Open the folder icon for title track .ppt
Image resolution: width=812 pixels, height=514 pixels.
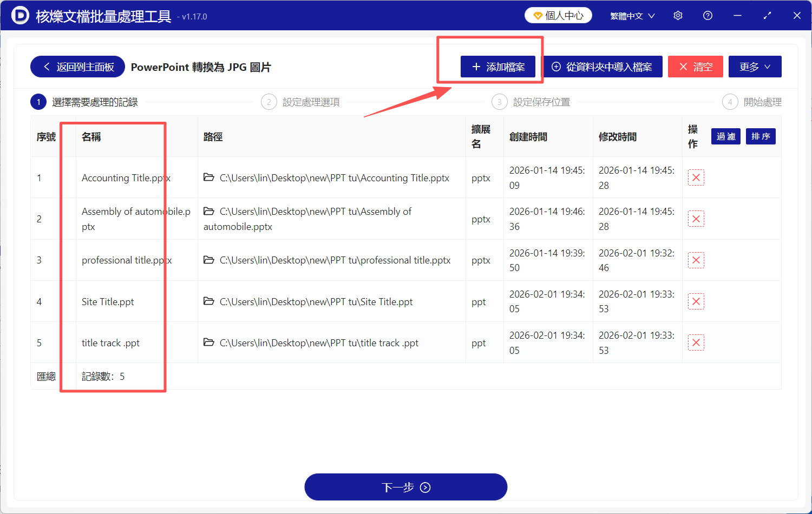point(209,342)
